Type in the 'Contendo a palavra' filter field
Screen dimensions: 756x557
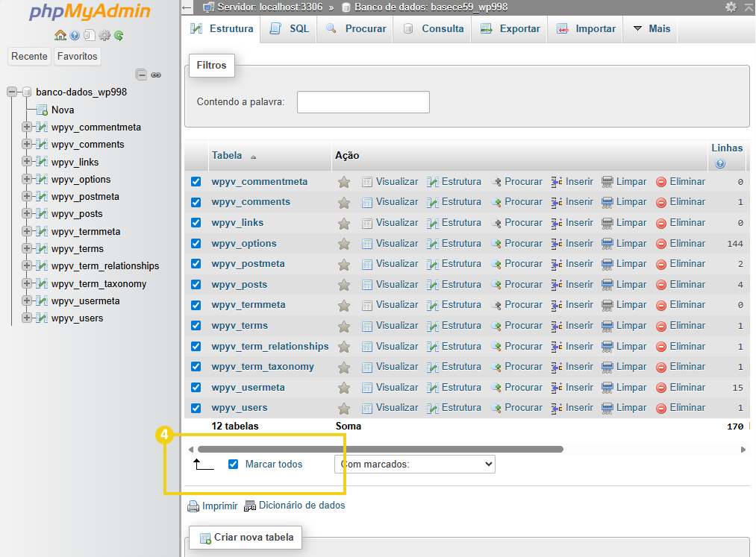tap(363, 102)
